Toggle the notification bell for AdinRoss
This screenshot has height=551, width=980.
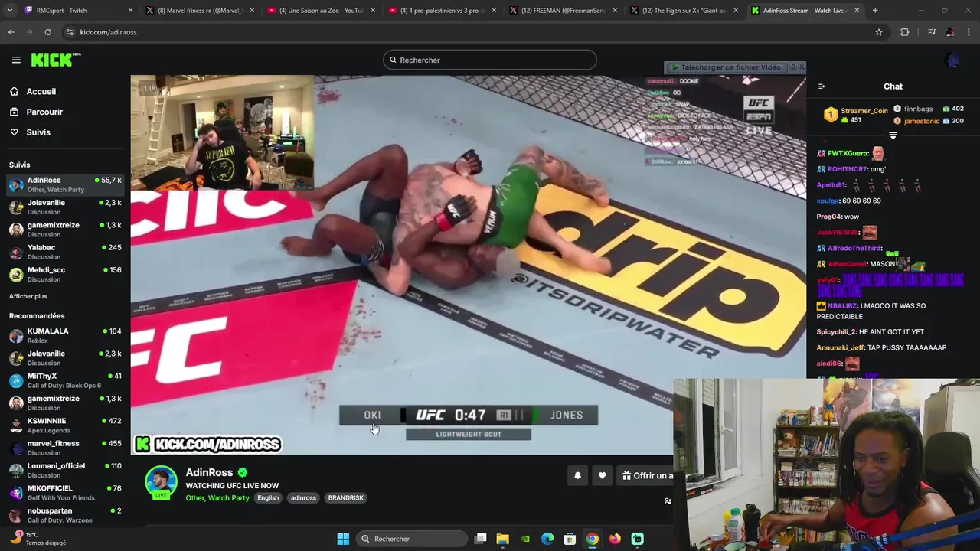[577, 475]
